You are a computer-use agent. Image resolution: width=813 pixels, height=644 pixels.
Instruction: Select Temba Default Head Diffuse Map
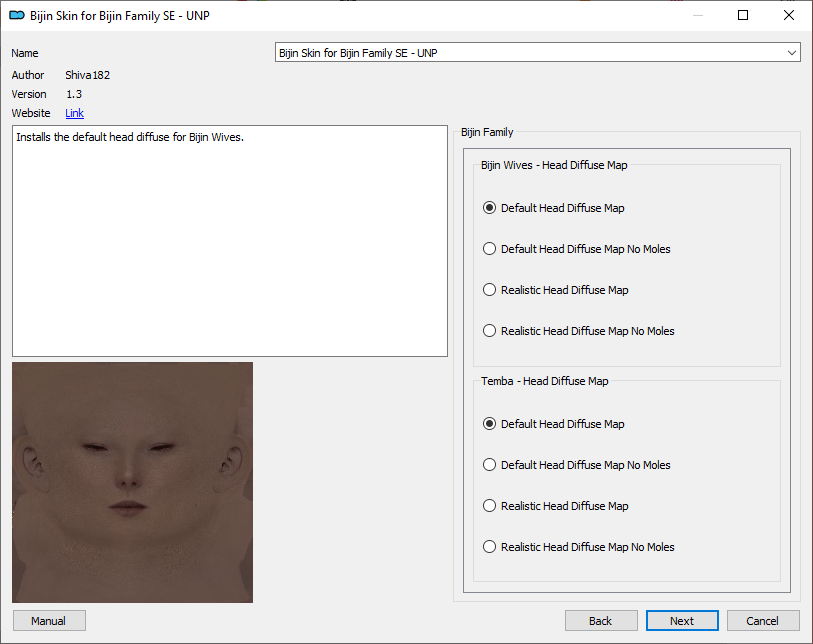(553, 424)
